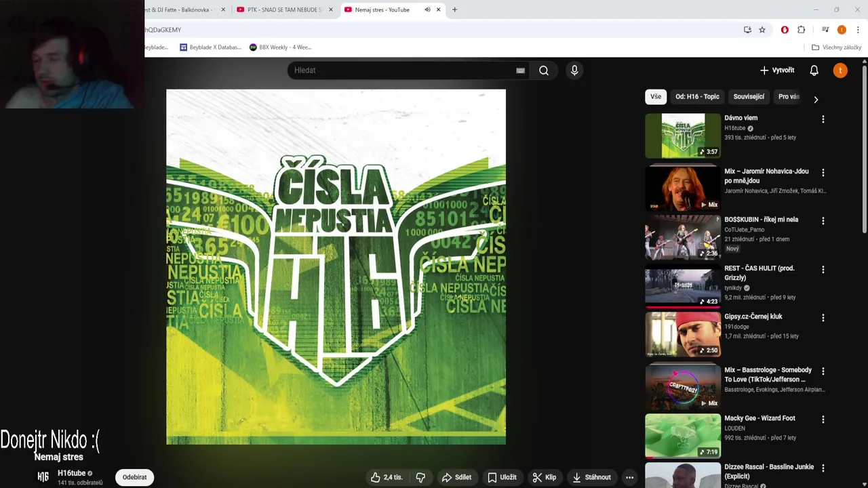This screenshot has width=868, height=488.
Task: Open the Dávno viem video thumbnail
Action: point(683,136)
